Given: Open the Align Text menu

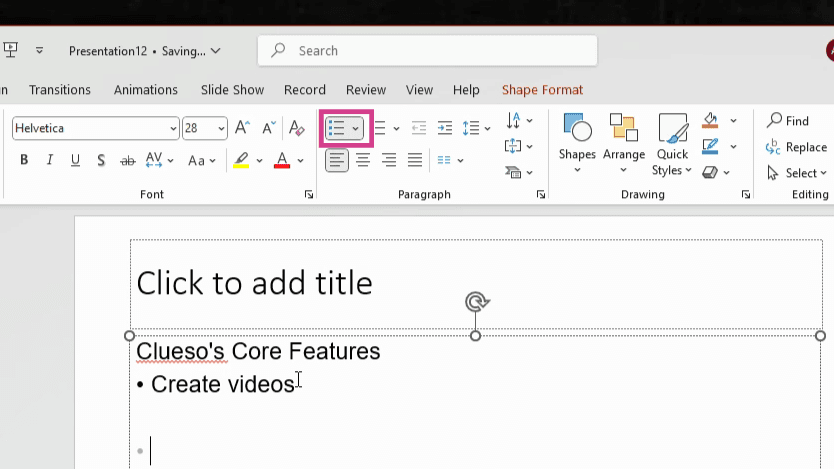Looking at the screenshot, I should coord(519,146).
